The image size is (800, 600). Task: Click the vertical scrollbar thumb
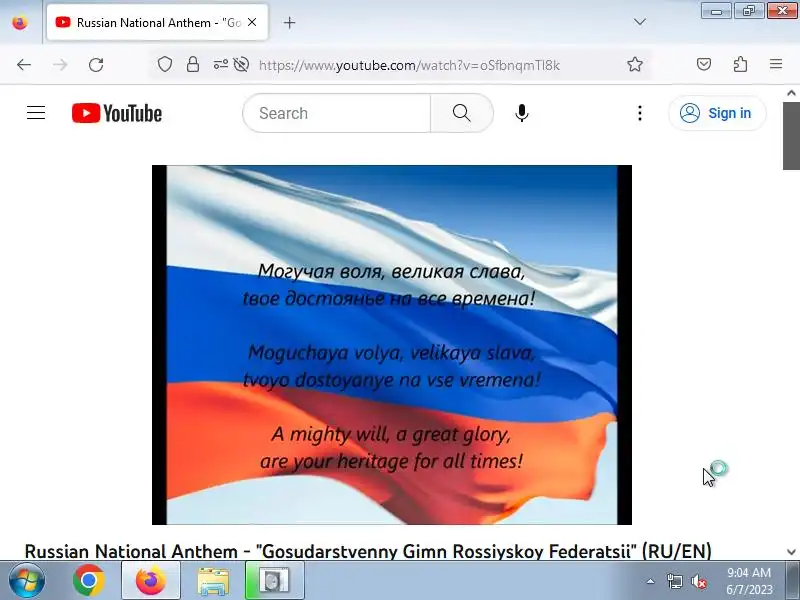pyautogui.click(x=791, y=136)
